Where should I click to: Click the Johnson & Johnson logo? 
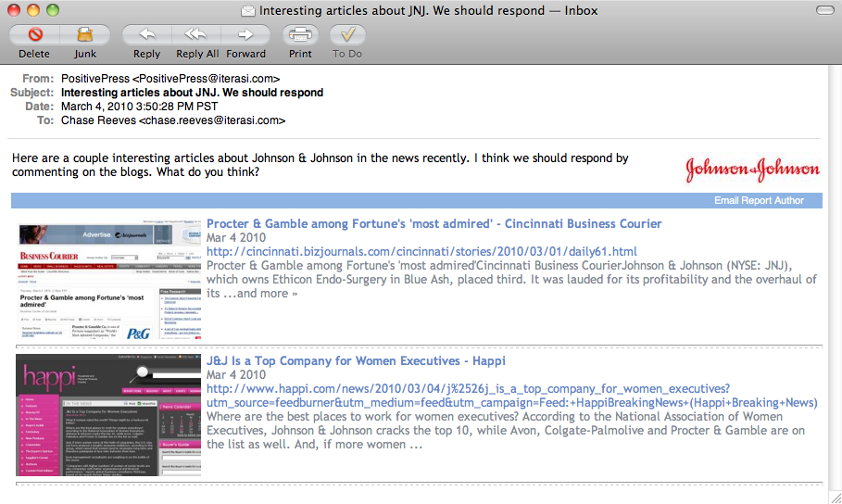[752, 170]
